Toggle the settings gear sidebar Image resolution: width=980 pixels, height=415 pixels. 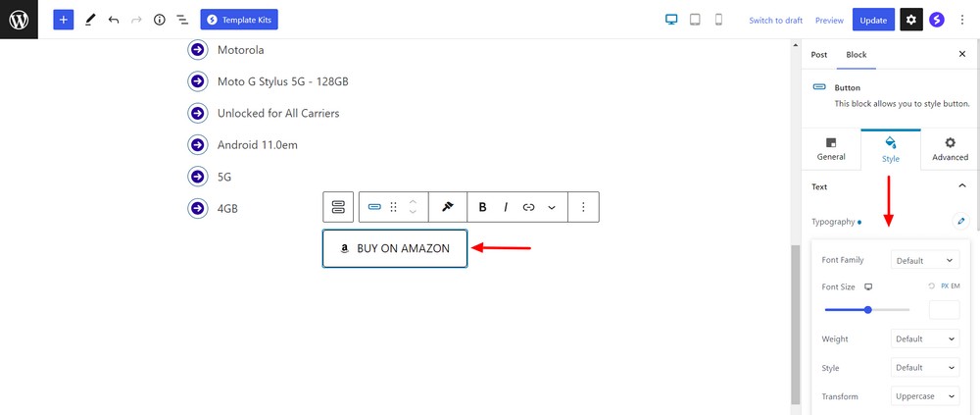[x=911, y=20]
